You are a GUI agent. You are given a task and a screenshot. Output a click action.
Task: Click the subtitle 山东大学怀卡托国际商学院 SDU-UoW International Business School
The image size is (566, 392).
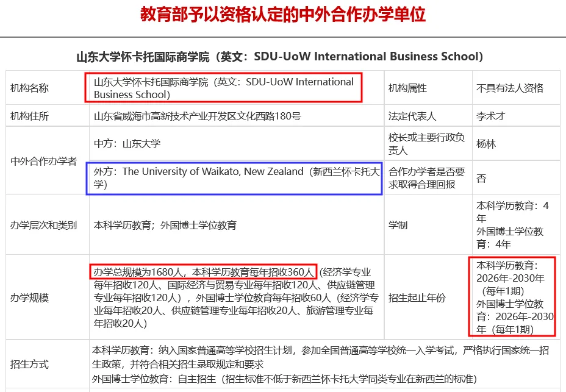pos(279,57)
